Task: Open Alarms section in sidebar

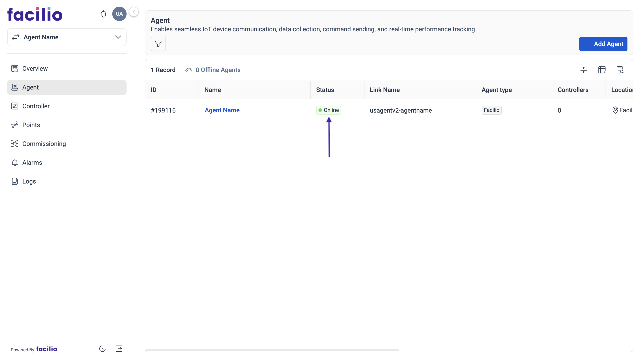Action: (x=32, y=162)
